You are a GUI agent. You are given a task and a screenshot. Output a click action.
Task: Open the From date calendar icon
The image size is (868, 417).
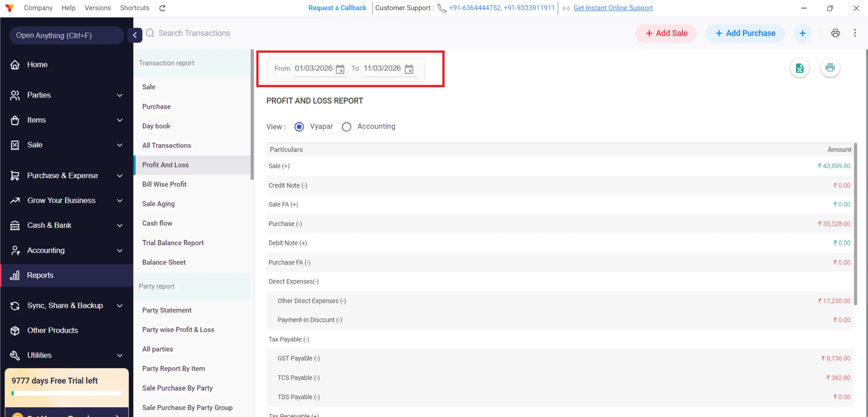340,69
